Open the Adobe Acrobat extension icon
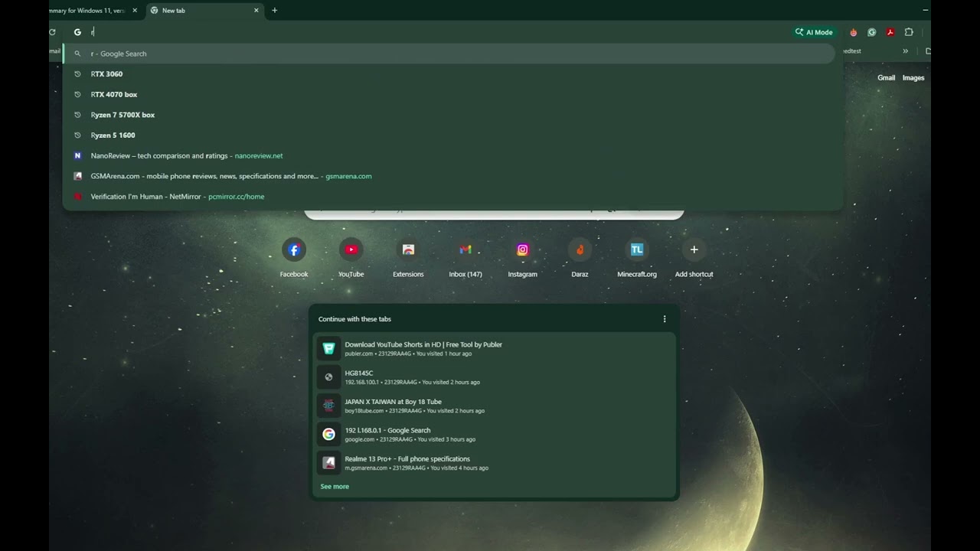The height and width of the screenshot is (551, 980). 890,32
